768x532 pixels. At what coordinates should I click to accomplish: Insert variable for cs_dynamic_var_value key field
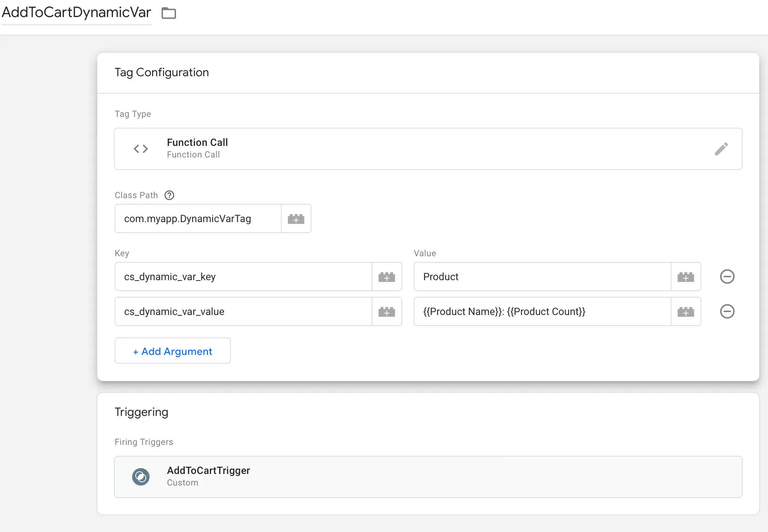pyautogui.click(x=387, y=312)
